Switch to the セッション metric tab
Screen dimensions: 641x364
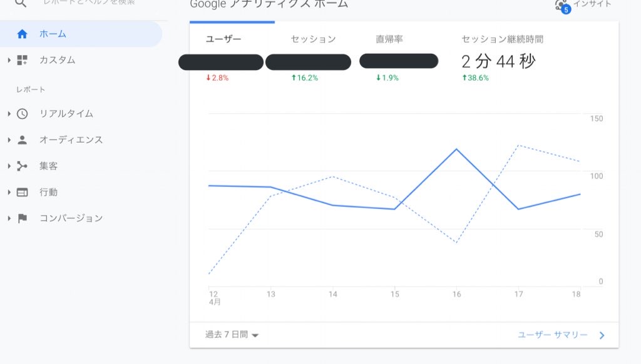coord(313,39)
